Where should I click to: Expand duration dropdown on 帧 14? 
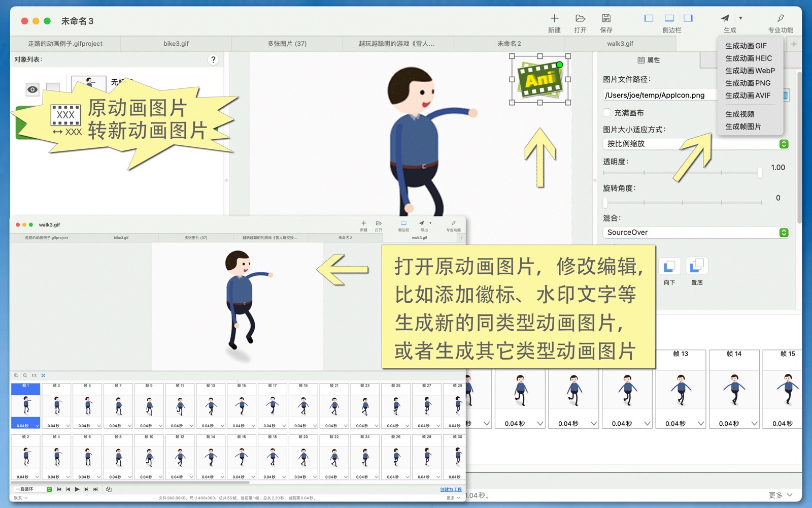[754, 424]
